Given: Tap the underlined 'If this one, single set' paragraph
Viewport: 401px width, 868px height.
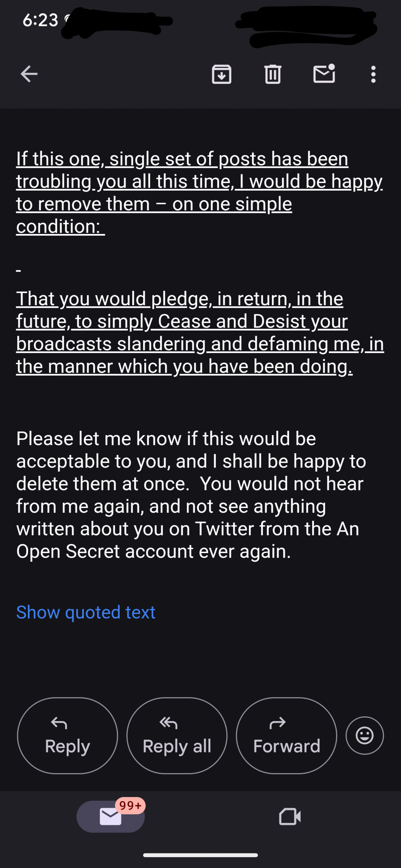Looking at the screenshot, I should (x=199, y=192).
